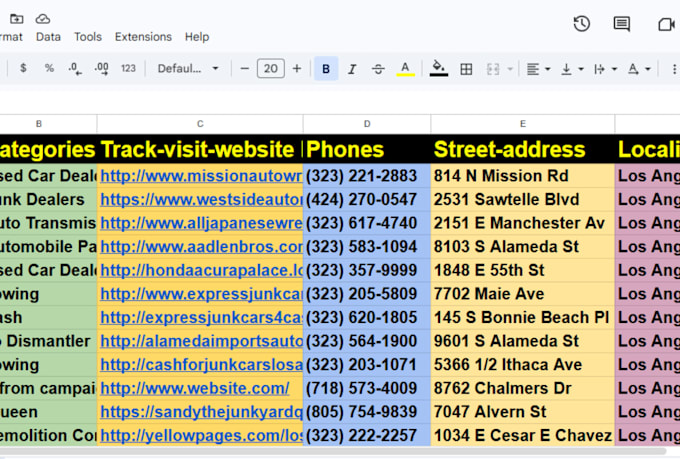
Task: Select column D header
Action: tap(367, 124)
